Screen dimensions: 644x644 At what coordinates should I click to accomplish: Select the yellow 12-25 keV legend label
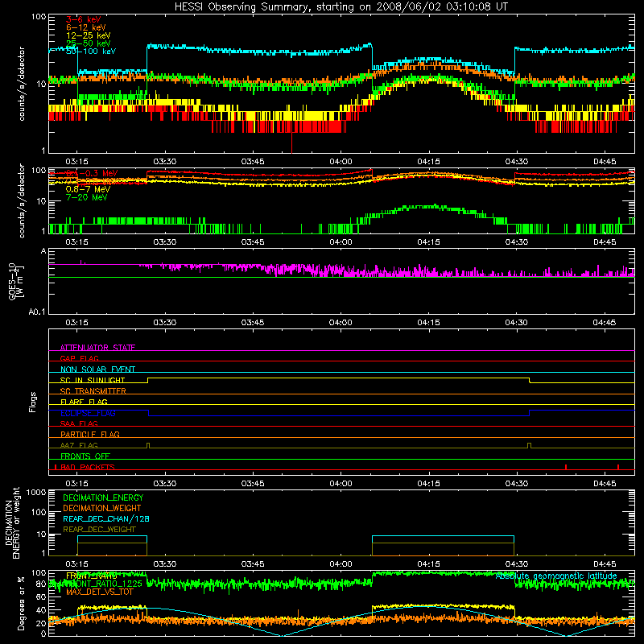click(89, 35)
